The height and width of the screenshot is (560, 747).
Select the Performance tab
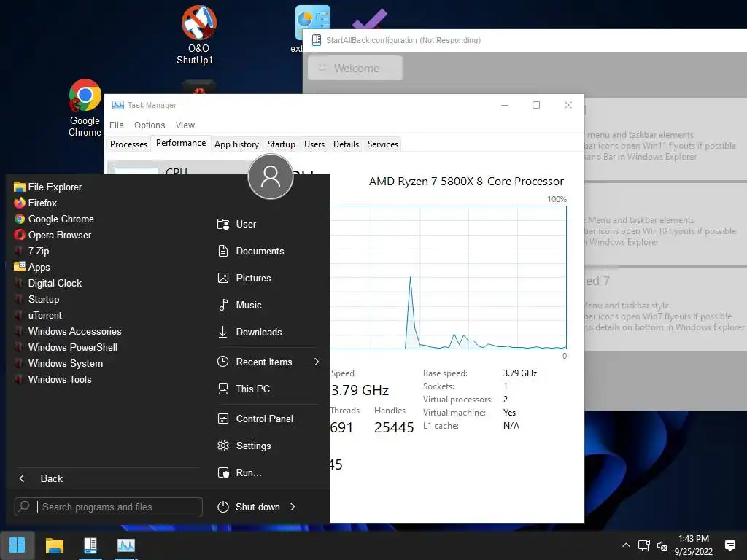(x=181, y=144)
